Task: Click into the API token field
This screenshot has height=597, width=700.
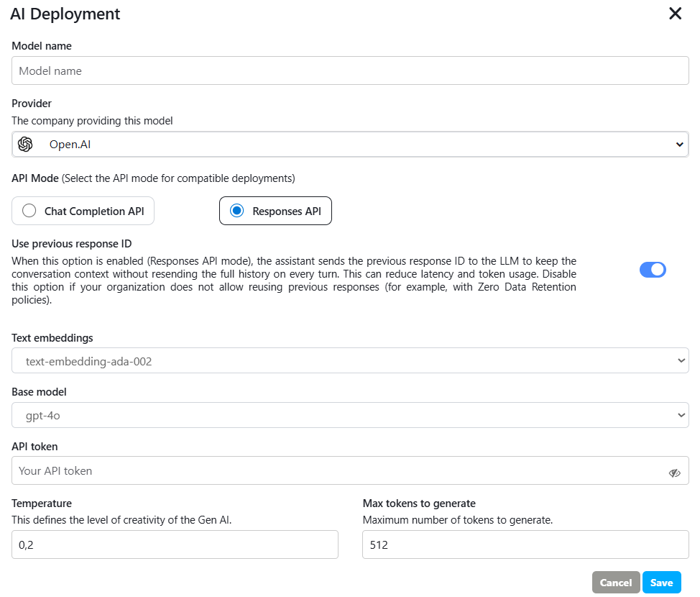Action: [351, 470]
